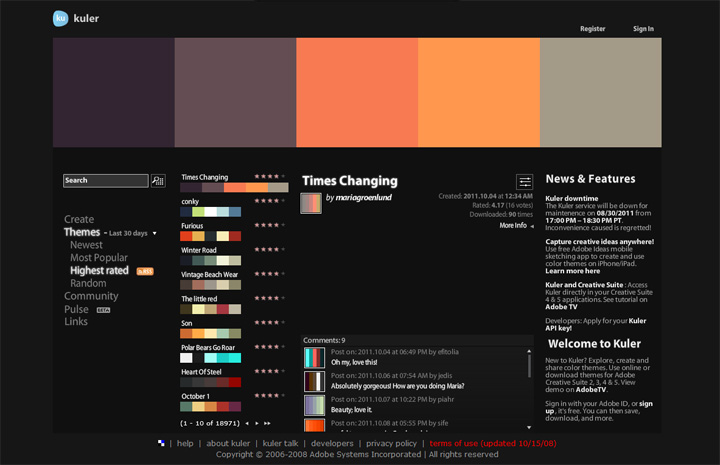Select Most Popular themes
Viewport: 720px width, 465px height.
(x=99, y=258)
